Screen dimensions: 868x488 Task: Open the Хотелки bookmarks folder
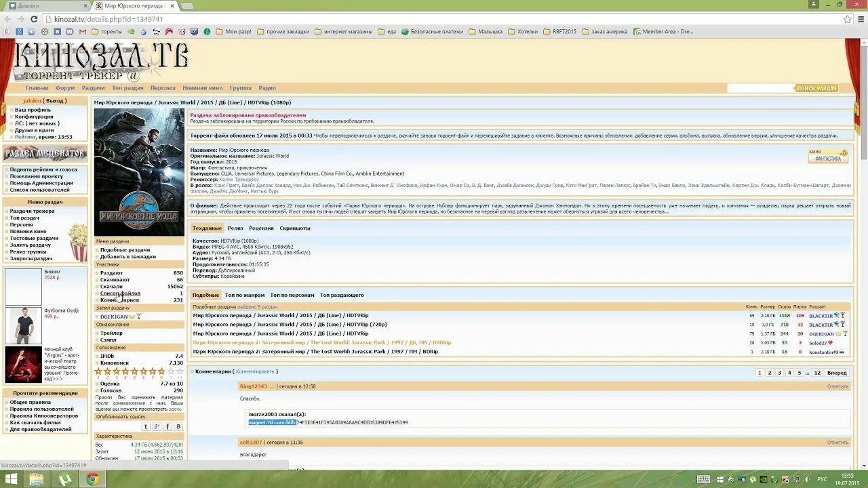[522, 31]
